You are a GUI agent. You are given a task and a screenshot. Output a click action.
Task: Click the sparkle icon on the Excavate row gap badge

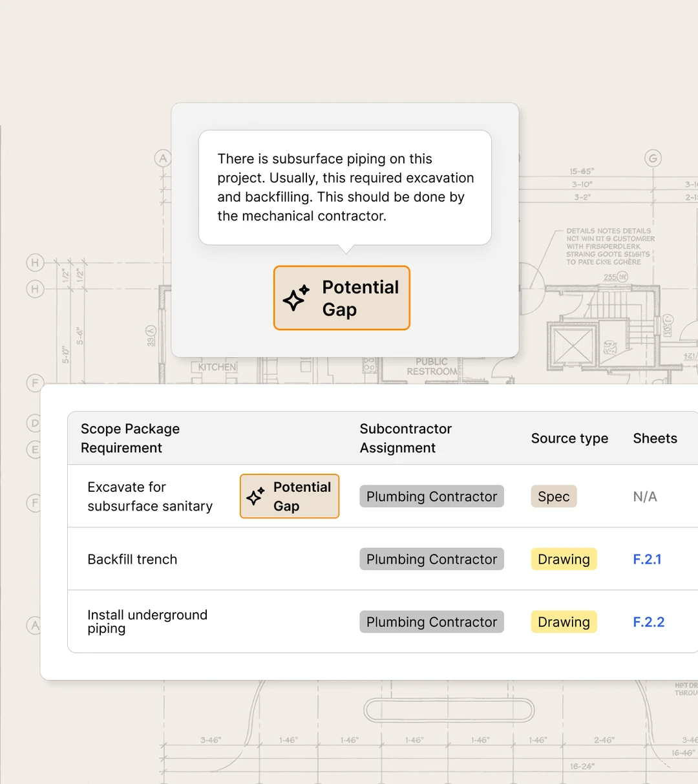coord(255,496)
